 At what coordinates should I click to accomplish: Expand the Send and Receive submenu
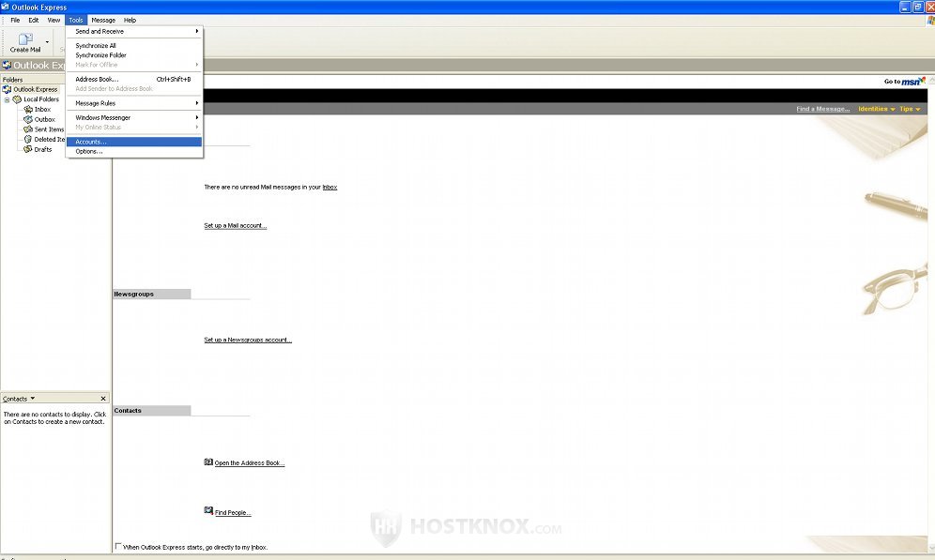[x=134, y=31]
